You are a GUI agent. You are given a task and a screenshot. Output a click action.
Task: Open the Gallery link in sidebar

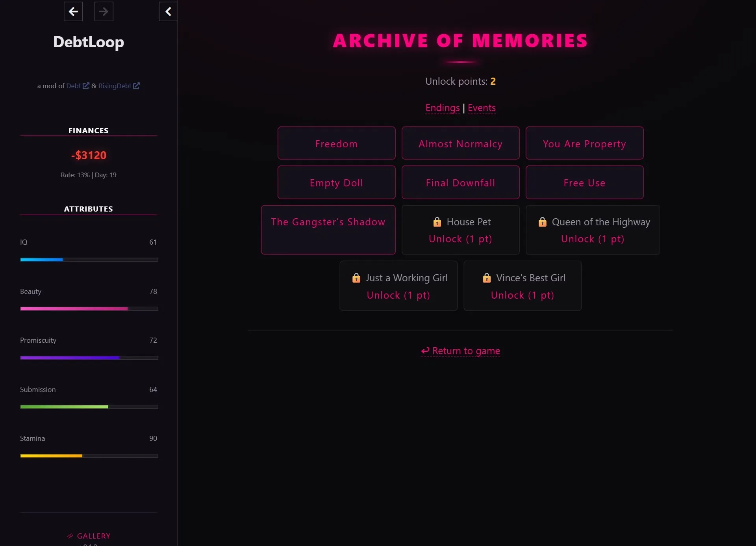[x=89, y=536]
